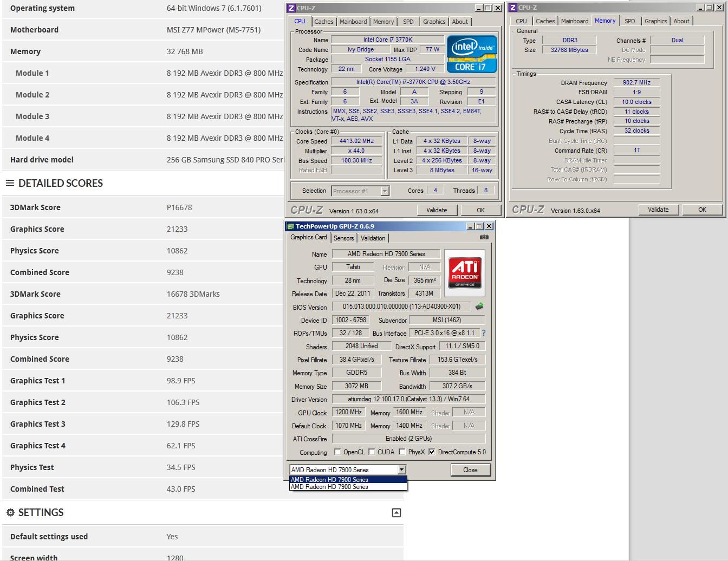Click the Motherboard value MSI Z77 MPower
This screenshot has height=561, width=728.
coord(213,30)
